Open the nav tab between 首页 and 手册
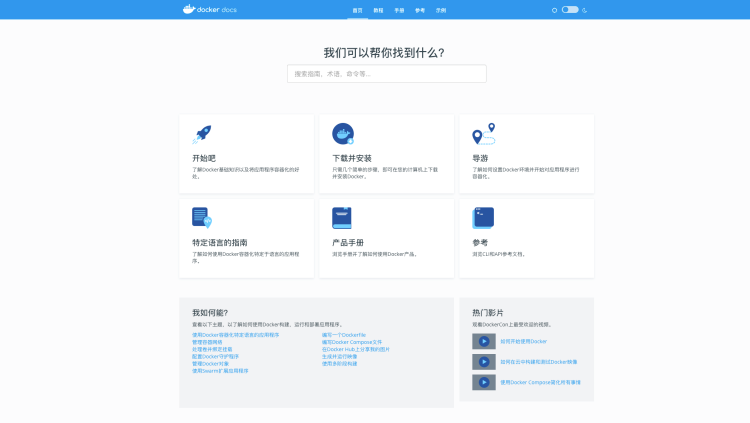750x423 pixels. pyautogui.click(x=378, y=10)
